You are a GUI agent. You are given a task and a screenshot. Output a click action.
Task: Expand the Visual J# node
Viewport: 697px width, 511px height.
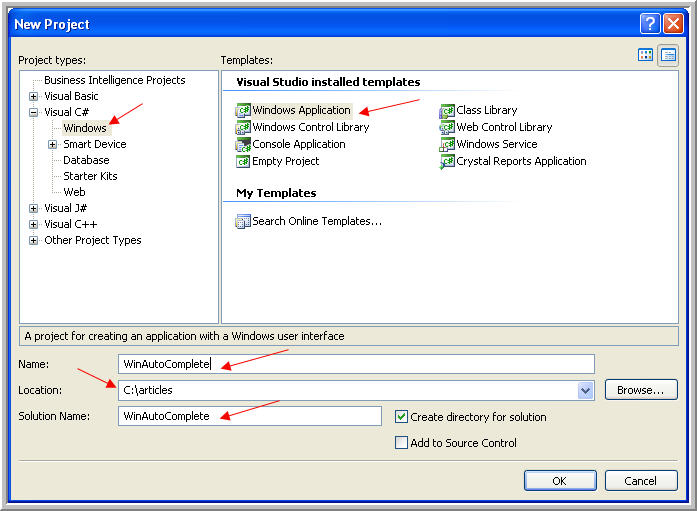(x=33, y=208)
